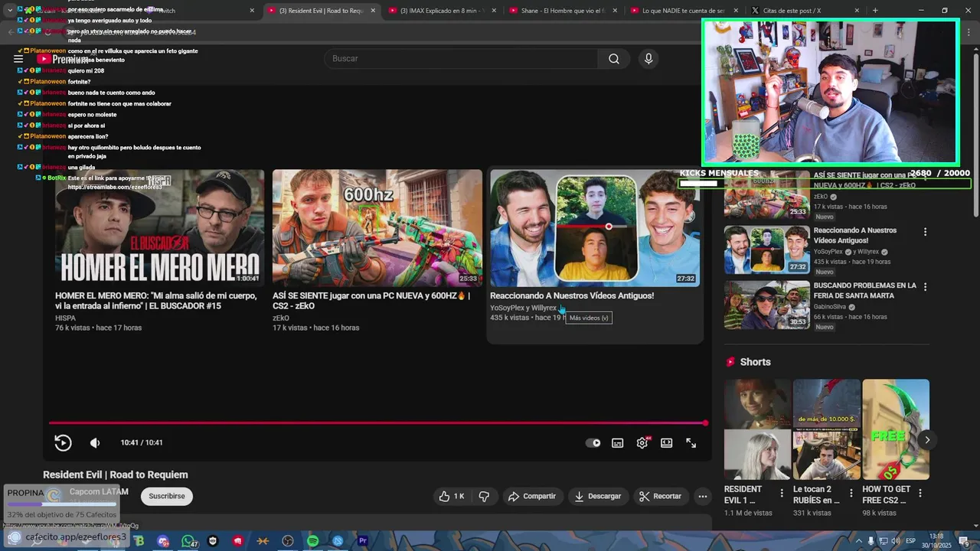
Task: Open player settings gear
Action: pyautogui.click(x=642, y=443)
